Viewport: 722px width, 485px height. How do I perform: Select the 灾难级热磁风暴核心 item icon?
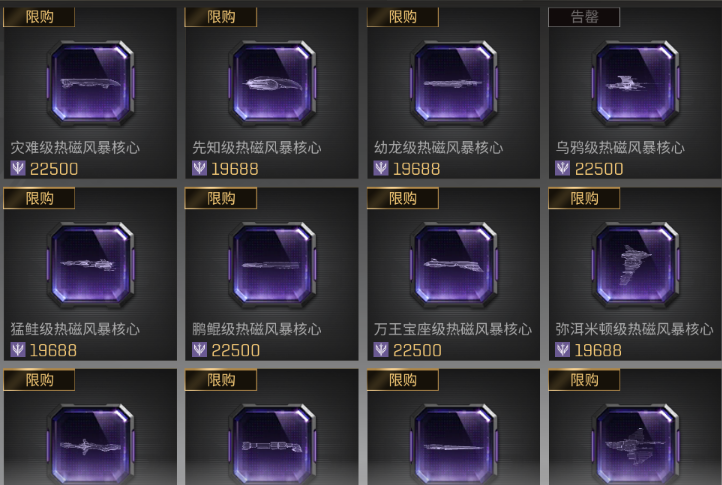click(x=90, y=83)
